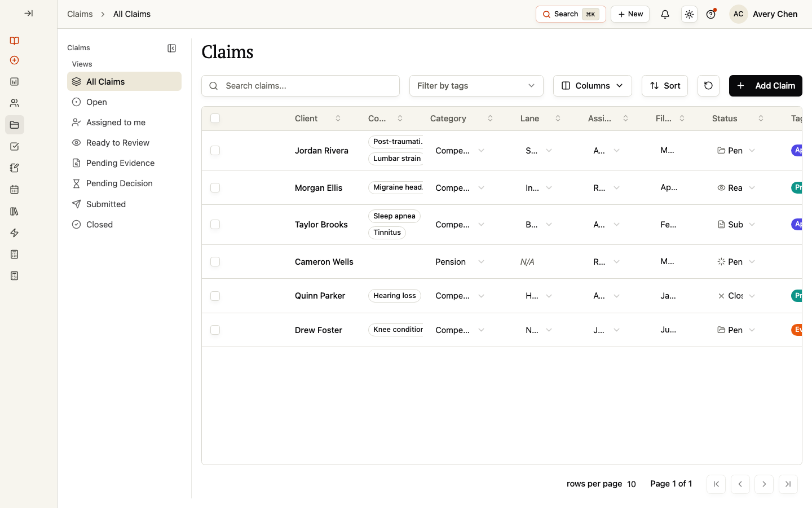
Task: Open the first calculator icon in left rail
Action: [x=15, y=255]
